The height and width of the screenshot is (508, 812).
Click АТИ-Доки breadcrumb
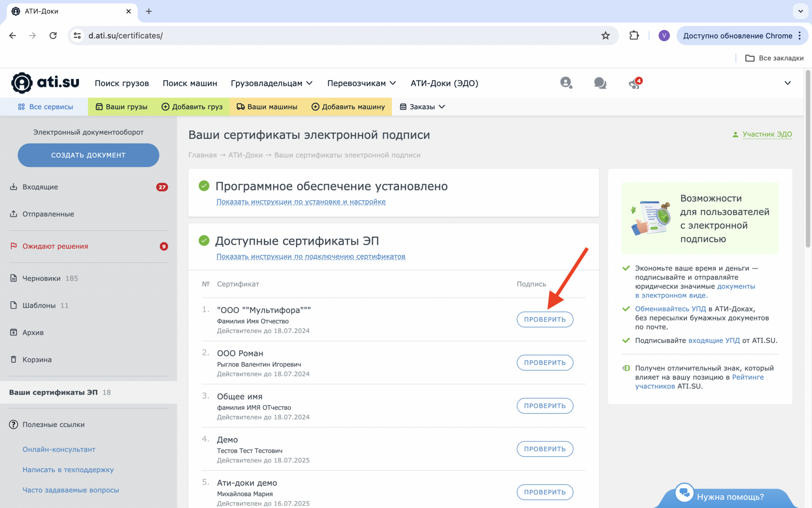pyautogui.click(x=246, y=155)
